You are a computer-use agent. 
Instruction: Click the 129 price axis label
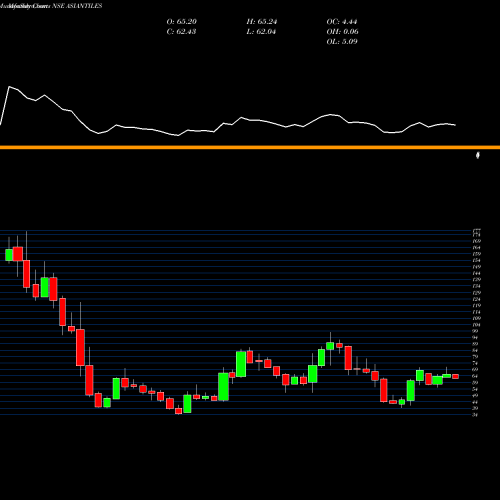click(477, 293)
